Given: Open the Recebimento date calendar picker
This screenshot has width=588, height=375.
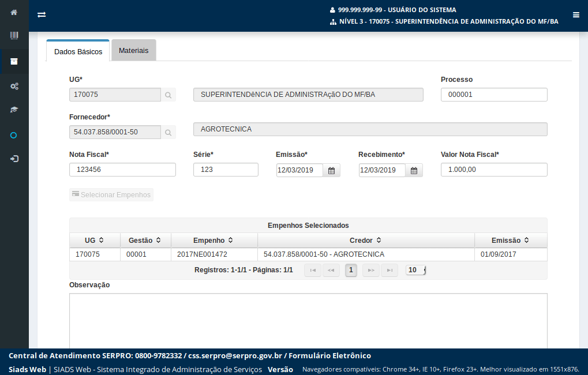Looking at the screenshot, I should [414, 170].
